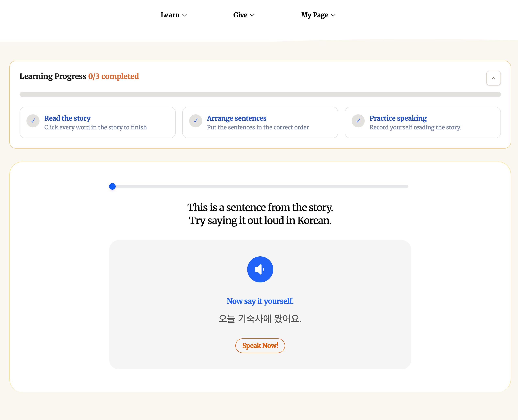
Task: Click the gray Learning Progress bar
Action: point(260,94)
